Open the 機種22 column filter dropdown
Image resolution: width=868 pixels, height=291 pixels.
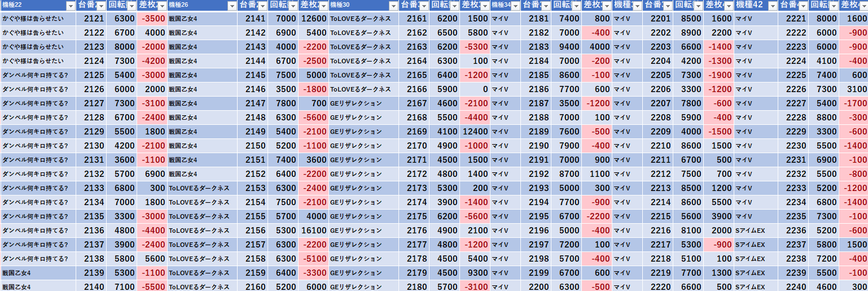[70, 6]
